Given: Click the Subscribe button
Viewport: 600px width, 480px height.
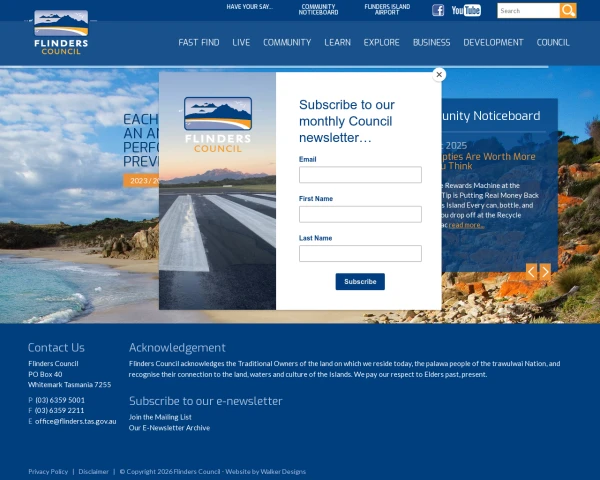Looking at the screenshot, I should tap(360, 282).
